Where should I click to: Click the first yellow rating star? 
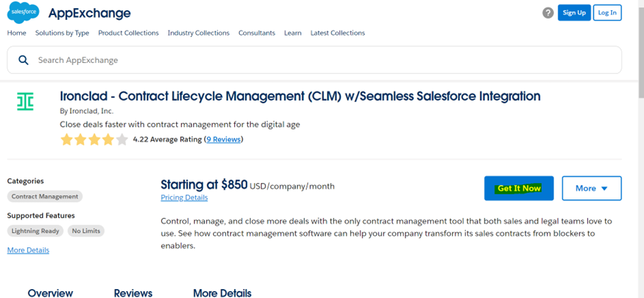(x=66, y=140)
